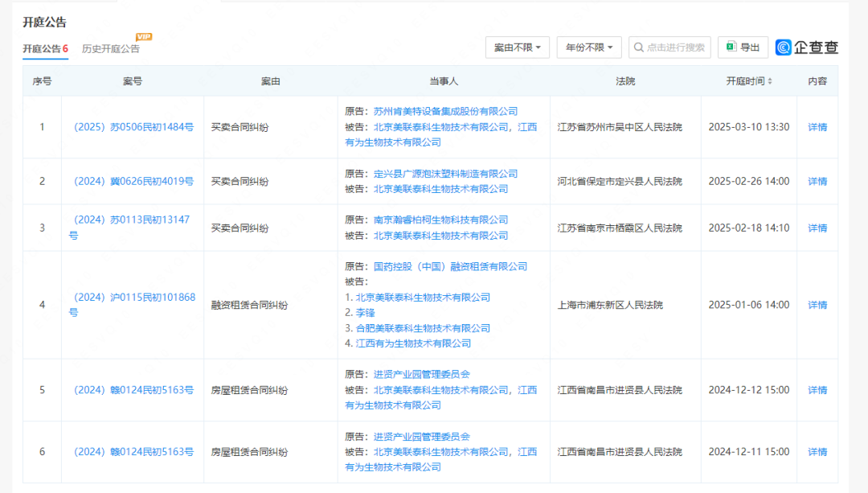Image resolution: width=868 pixels, height=493 pixels.
Task: Click the 序号 column header
Action: (42, 81)
